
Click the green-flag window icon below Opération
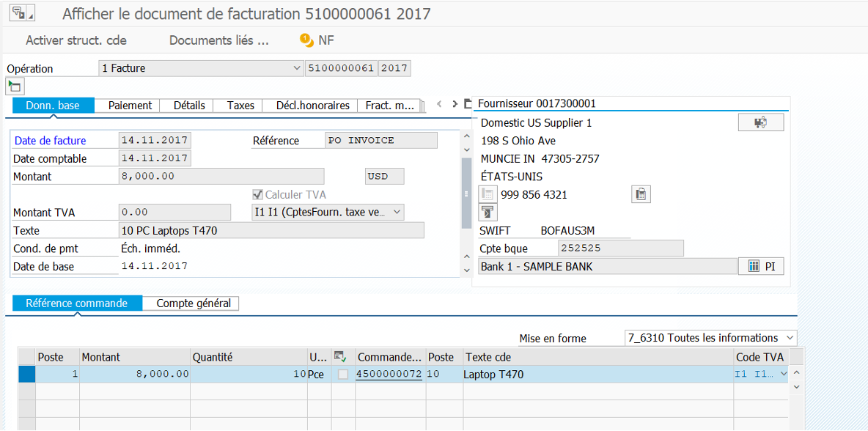pyautogui.click(x=15, y=86)
